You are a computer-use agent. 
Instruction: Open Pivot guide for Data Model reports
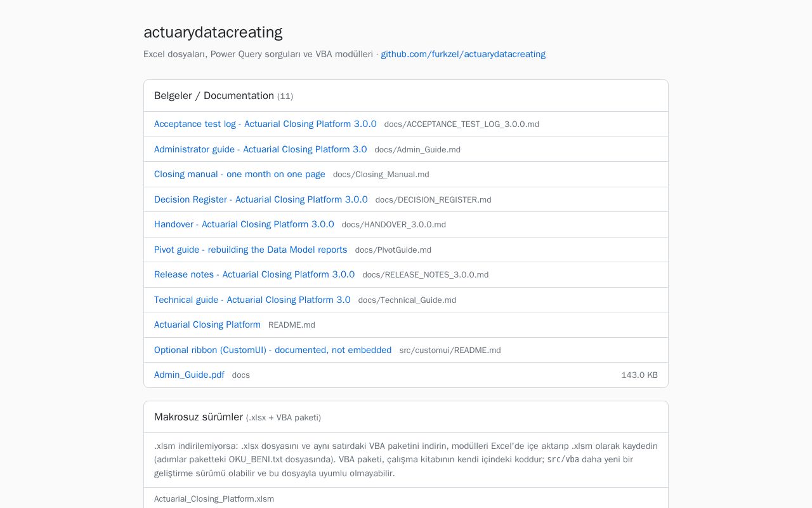(251, 250)
